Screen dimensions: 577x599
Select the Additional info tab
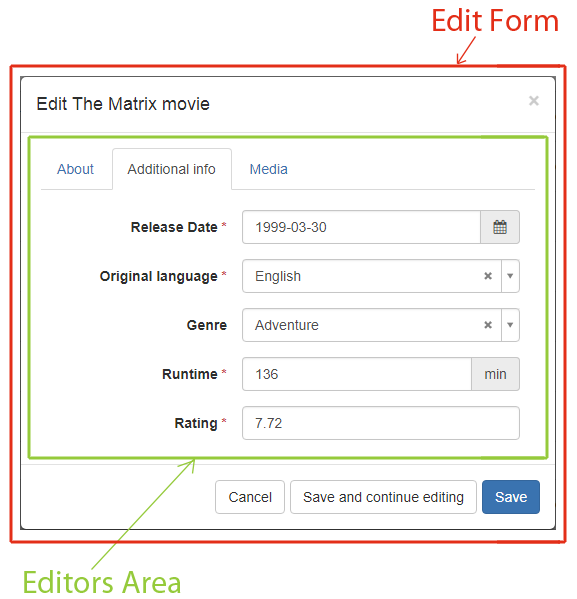172,169
